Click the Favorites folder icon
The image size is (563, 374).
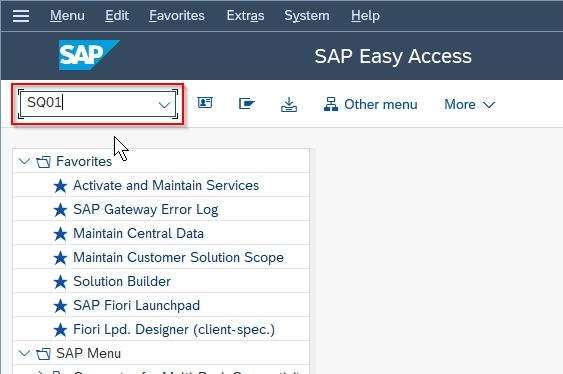[43, 162]
